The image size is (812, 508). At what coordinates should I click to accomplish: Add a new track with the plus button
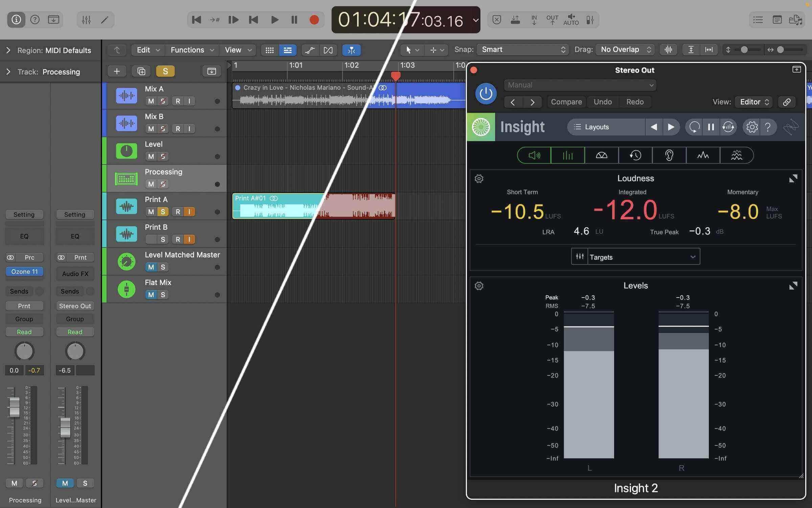click(117, 71)
